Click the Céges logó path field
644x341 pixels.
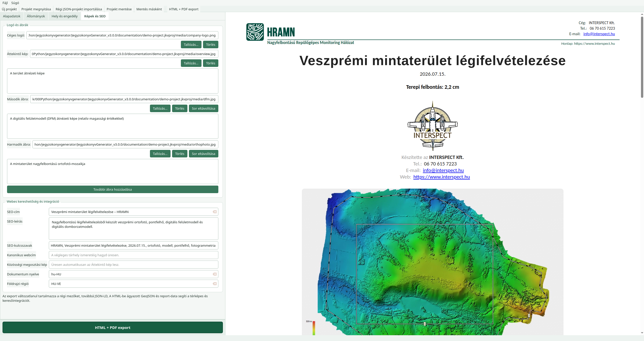click(x=122, y=35)
